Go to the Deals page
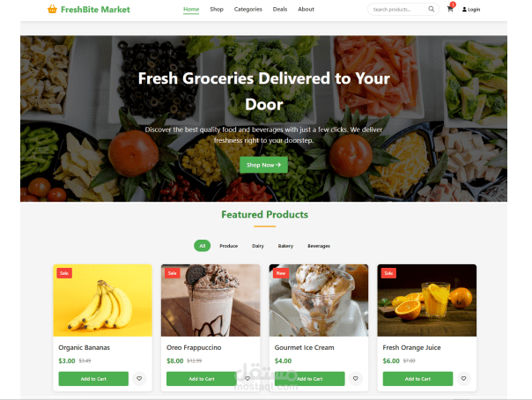The image size is (532, 400). 280,9
